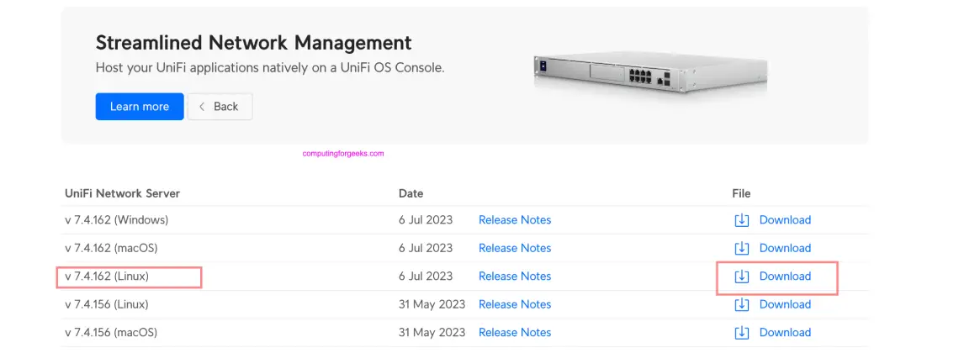Download the v 7.4.156 macOS file link
Viewport: 980px width, 353px height.
785,332
